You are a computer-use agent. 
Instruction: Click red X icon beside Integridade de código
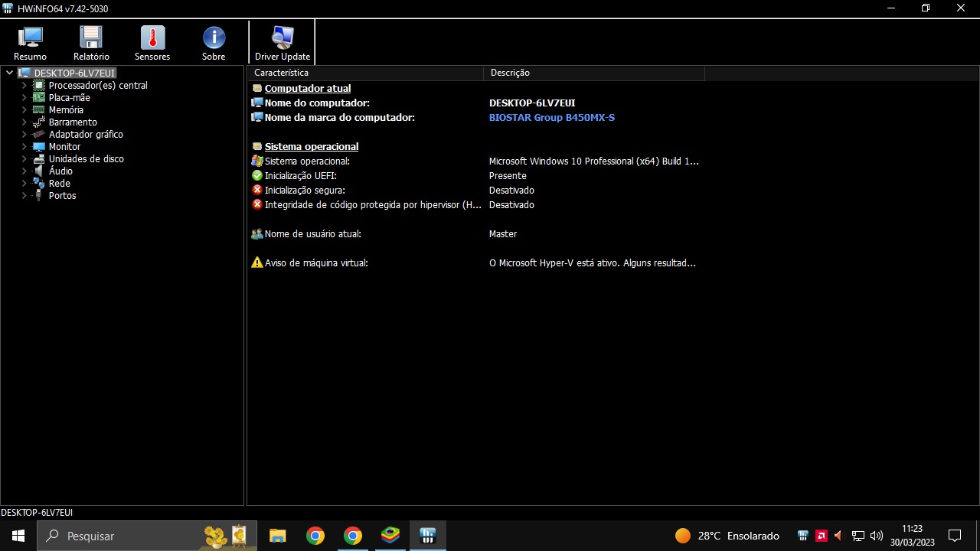[257, 204]
